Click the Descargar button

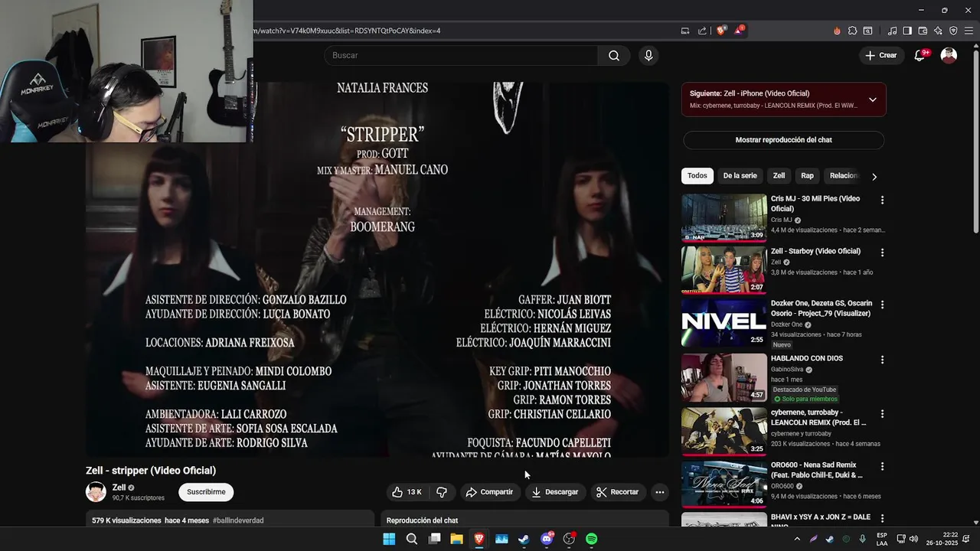[x=555, y=492]
